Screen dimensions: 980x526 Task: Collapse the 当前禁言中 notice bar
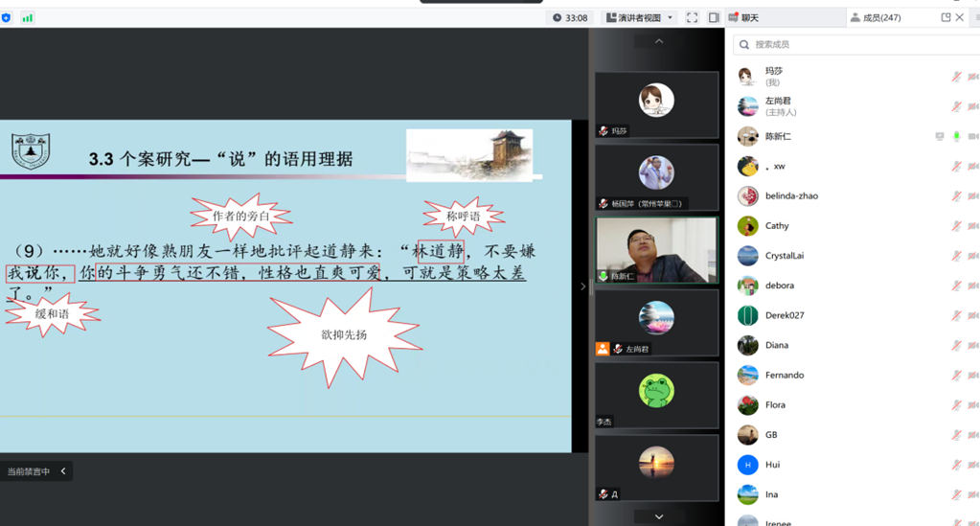coord(63,471)
